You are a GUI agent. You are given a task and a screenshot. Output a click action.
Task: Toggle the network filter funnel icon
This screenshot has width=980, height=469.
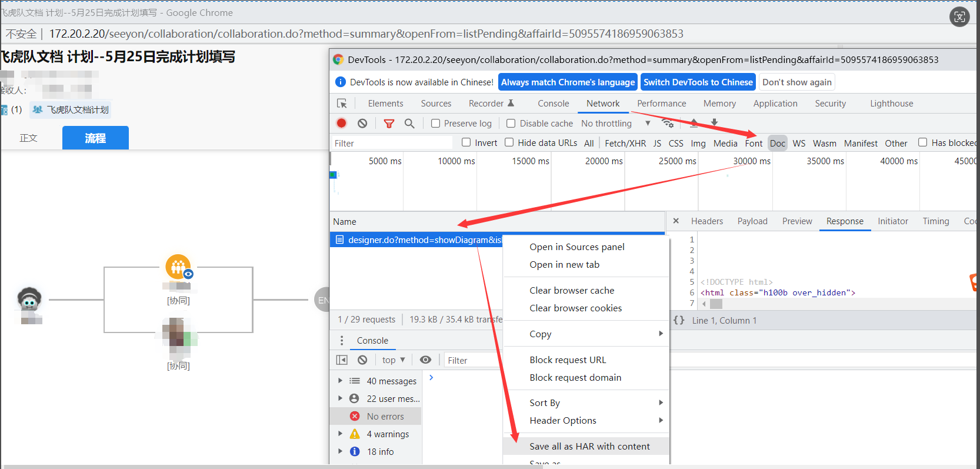[389, 123]
